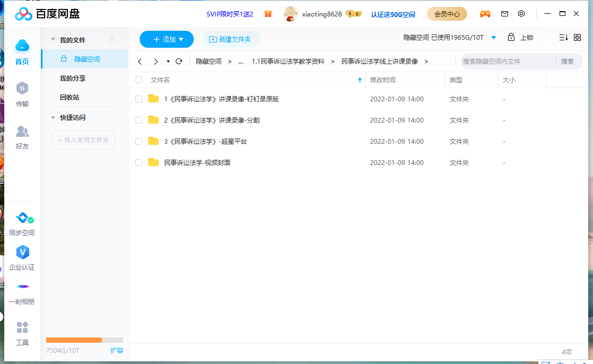593x364 pixels.
Task: Expand the 添加 dropdown arrow
Action: point(181,39)
